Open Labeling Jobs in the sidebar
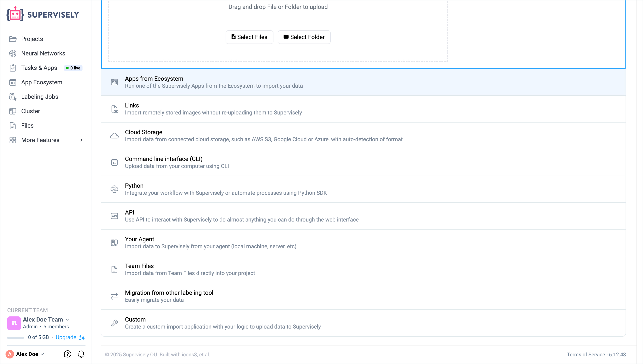The height and width of the screenshot is (364, 643). pyautogui.click(x=40, y=97)
